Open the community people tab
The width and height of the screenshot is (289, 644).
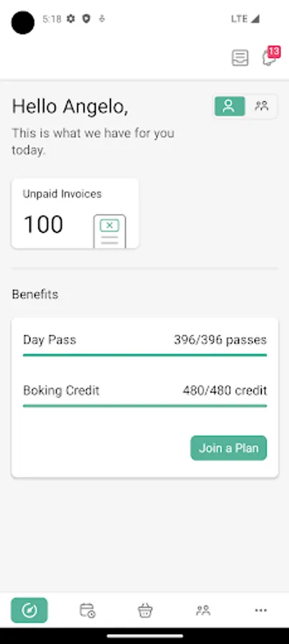[202, 610]
